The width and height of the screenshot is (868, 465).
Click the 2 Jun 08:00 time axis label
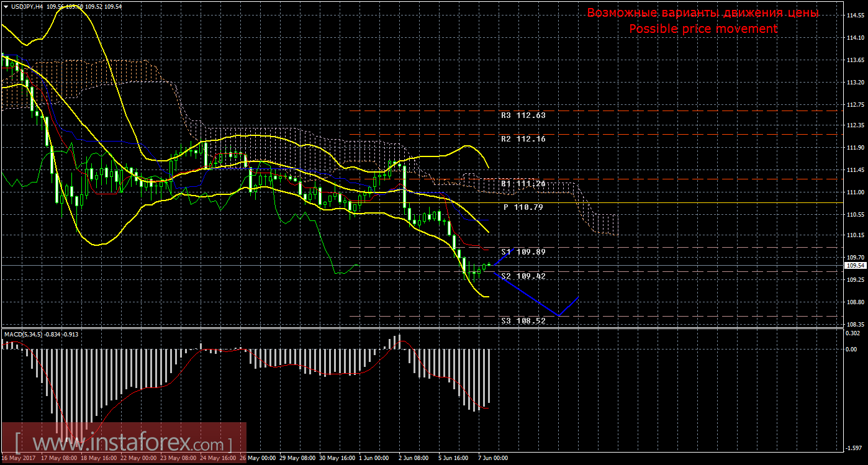coord(413,458)
